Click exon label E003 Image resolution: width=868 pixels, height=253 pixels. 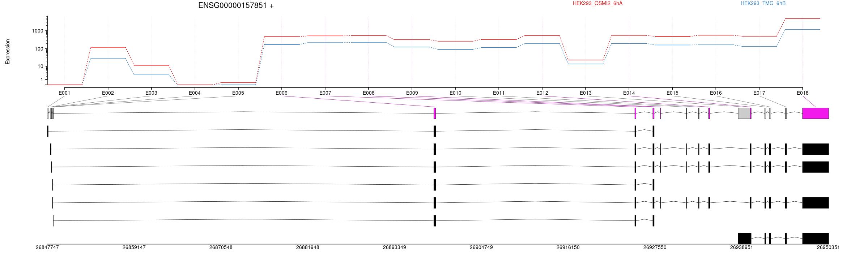[151, 93]
